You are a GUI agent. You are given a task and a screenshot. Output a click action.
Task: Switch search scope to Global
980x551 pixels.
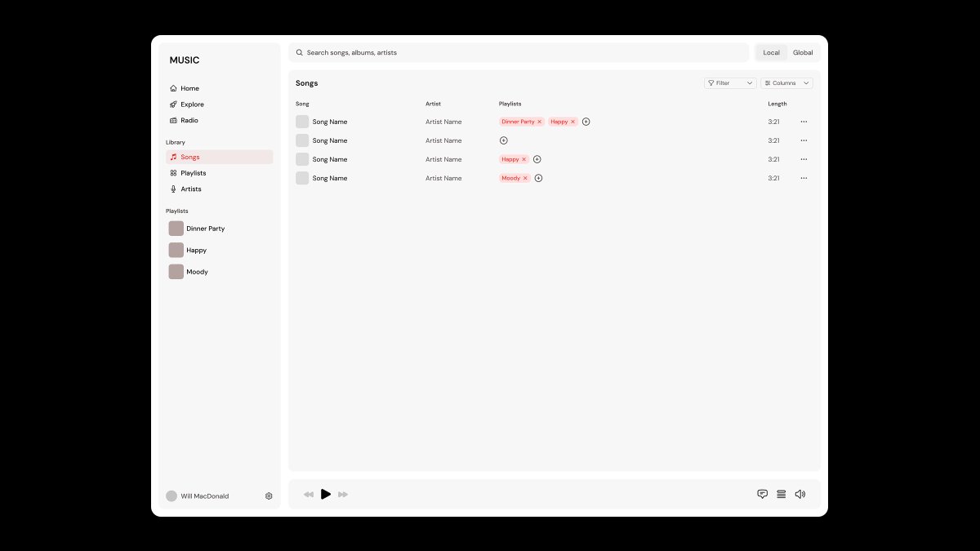tap(803, 52)
